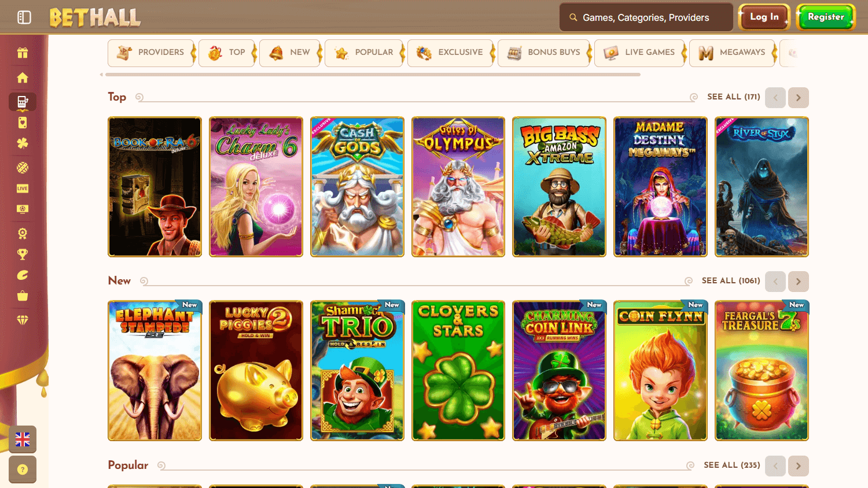868x488 pixels.
Task: Open the diamond VIP icon at sidebar bottom
Action: tap(22, 319)
